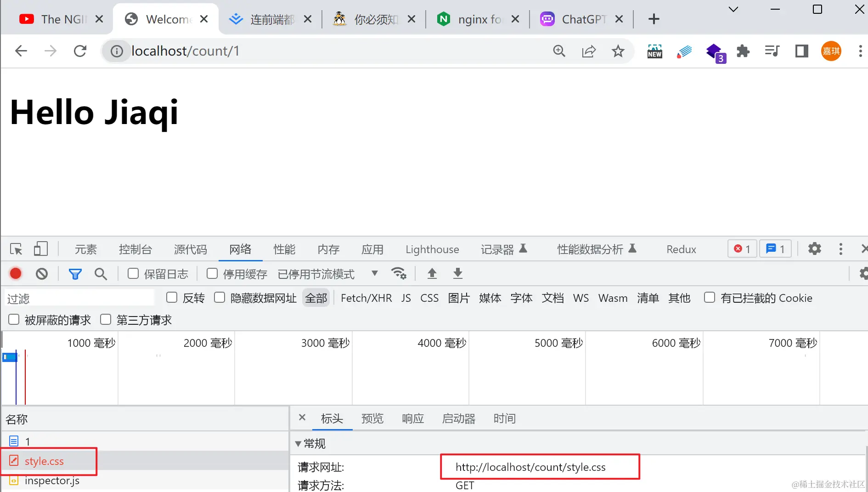Open the 时间 details tab
This screenshot has height=492, width=868.
click(505, 418)
